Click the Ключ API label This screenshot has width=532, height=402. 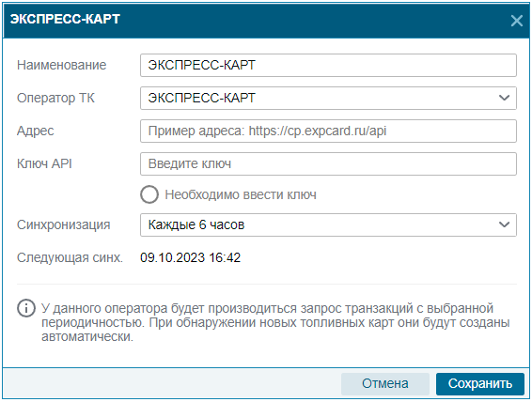click(x=44, y=163)
